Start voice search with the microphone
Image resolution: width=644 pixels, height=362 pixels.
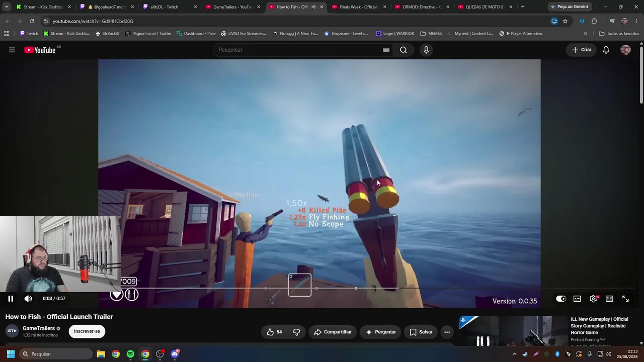click(x=426, y=50)
